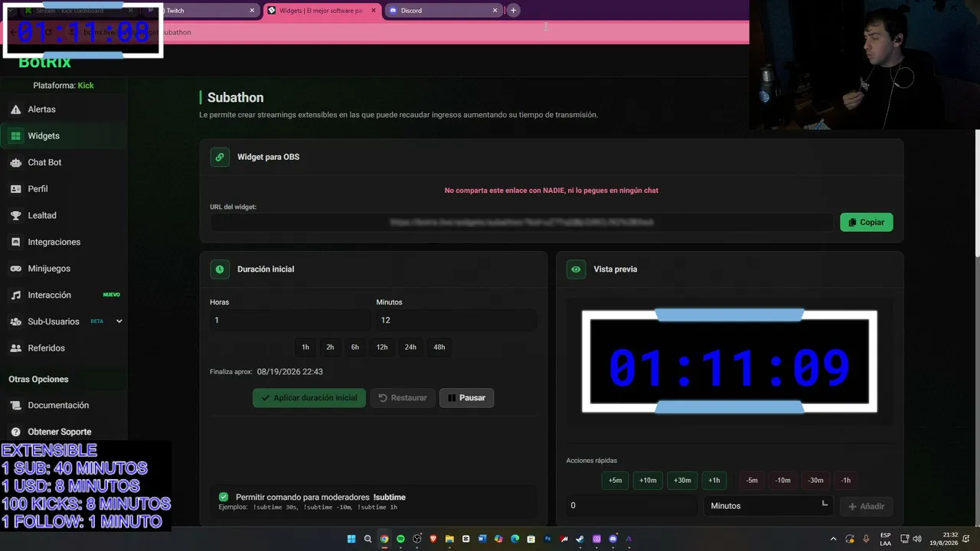Open Photoshop from the taskbar
This screenshot has width=980, height=551.
click(547, 539)
